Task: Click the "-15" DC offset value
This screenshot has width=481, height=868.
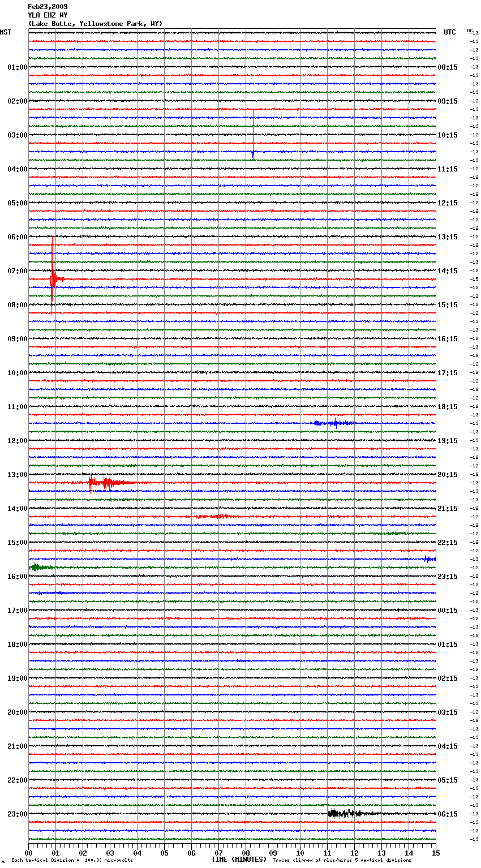Action: click(x=474, y=279)
